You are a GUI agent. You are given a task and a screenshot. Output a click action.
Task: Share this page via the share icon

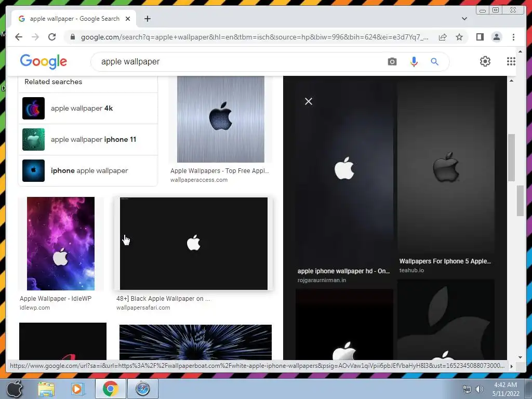click(x=443, y=37)
